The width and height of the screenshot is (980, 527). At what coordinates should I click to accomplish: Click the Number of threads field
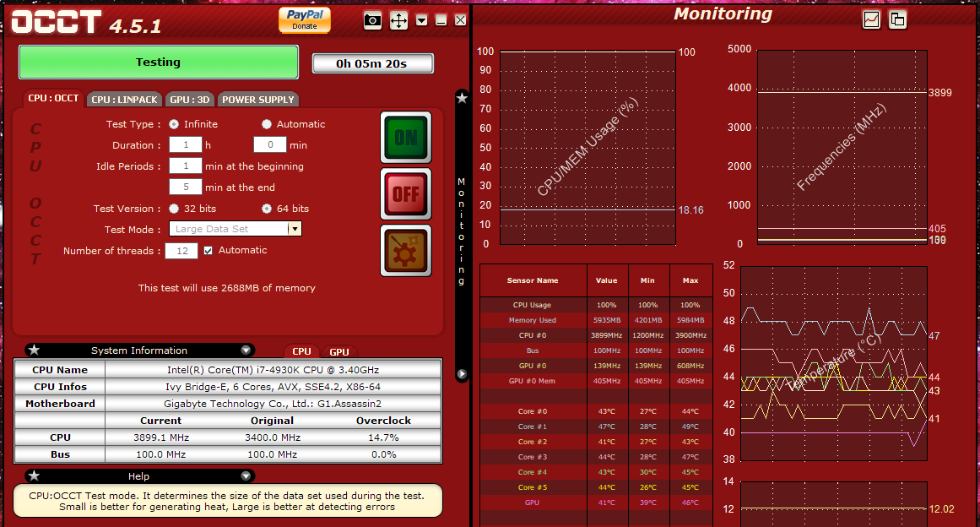(181, 251)
